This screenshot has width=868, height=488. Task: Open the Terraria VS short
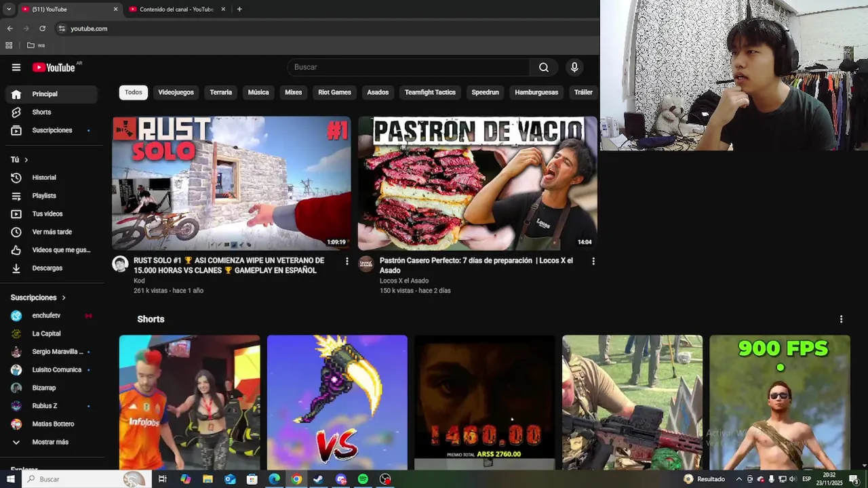click(x=337, y=403)
